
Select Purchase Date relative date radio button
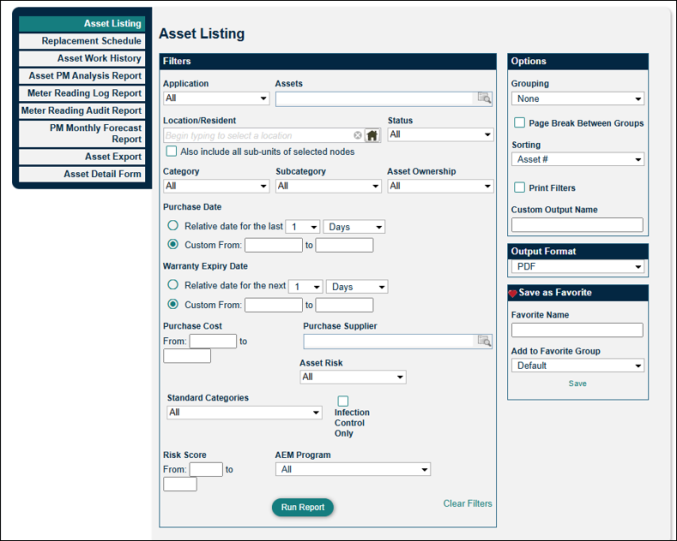tap(173, 225)
